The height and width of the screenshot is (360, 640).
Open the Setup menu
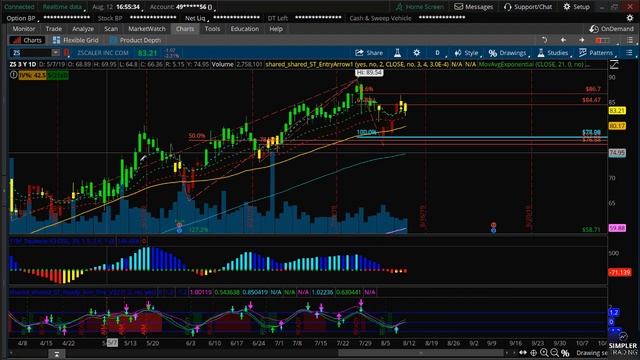click(576, 7)
